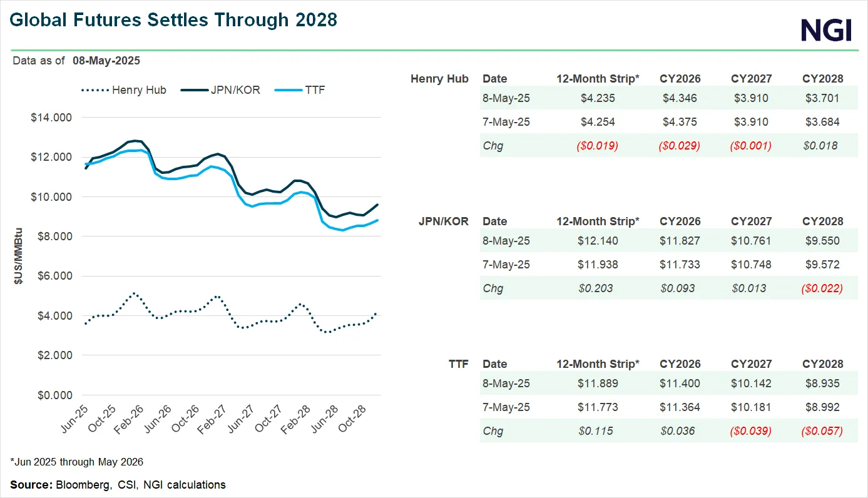Click the Source Bloomberg, CSI footer text

(x=118, y=484)
